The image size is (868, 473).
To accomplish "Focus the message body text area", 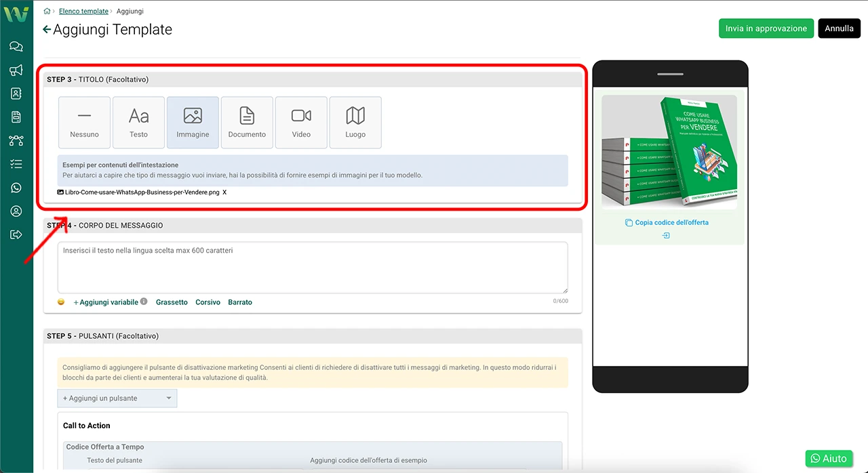I will coord(313,268).
